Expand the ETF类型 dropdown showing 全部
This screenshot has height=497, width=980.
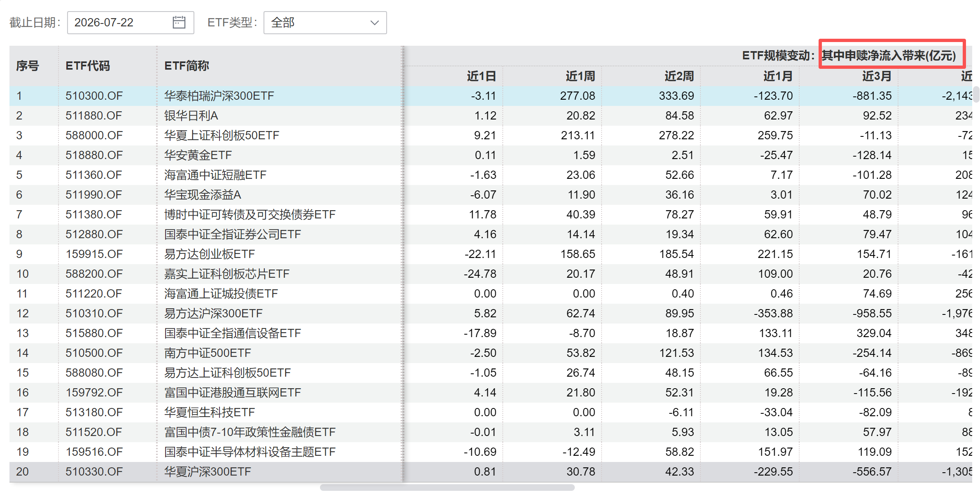coord(325,23)
